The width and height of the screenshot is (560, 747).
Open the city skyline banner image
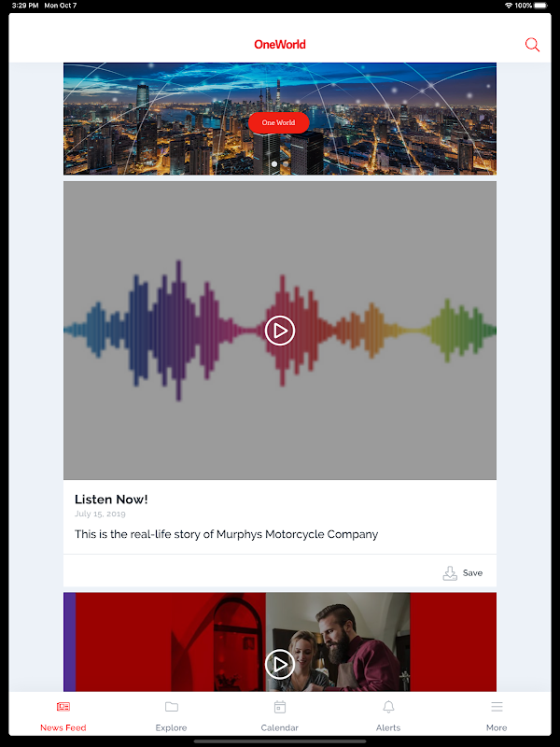point(280,119)
